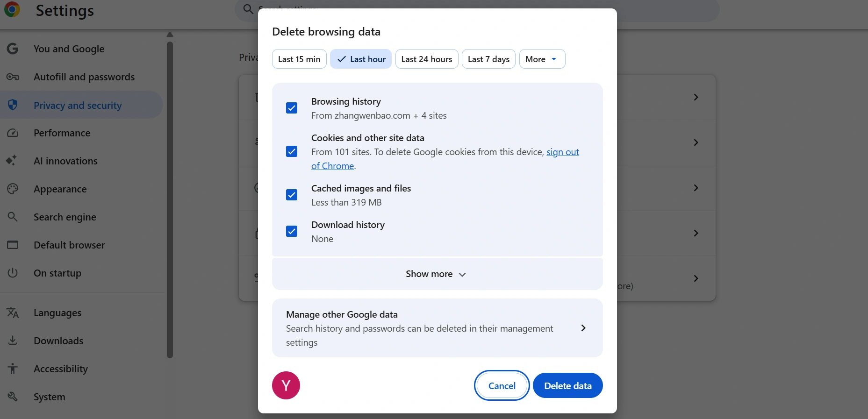Open Manage other Google data chevron
This screenshot has width=868, height=419.
coord(583,328)
